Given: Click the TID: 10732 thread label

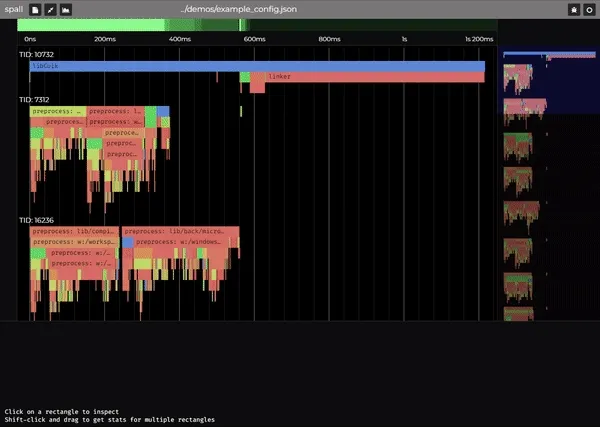Looking at the screenshot, I should (36, 55).
